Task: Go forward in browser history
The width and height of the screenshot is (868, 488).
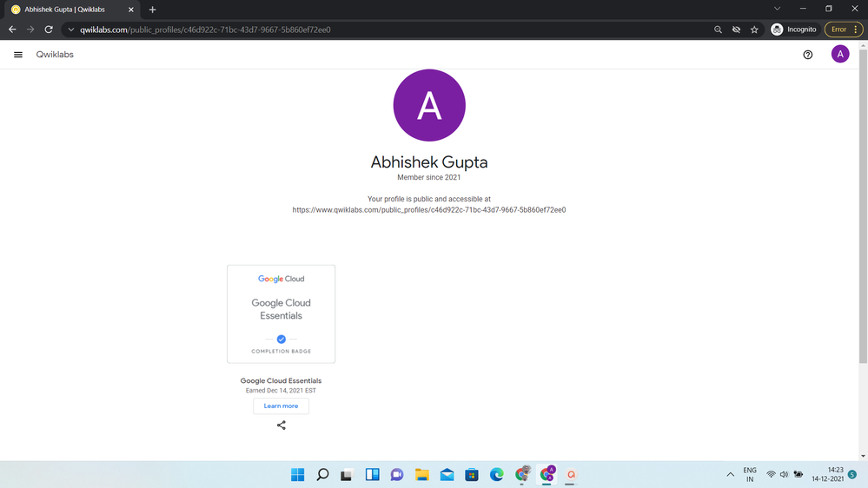Action: (30, 30)
